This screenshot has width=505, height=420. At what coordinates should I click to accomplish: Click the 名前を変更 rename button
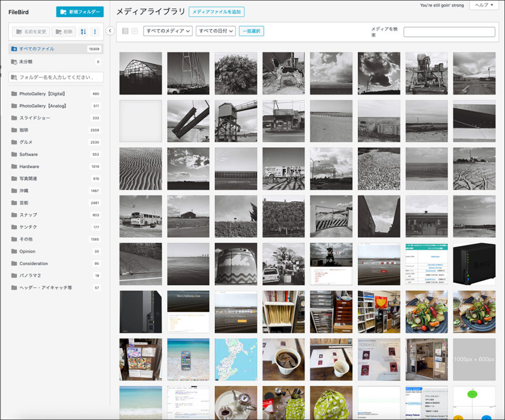31,32
